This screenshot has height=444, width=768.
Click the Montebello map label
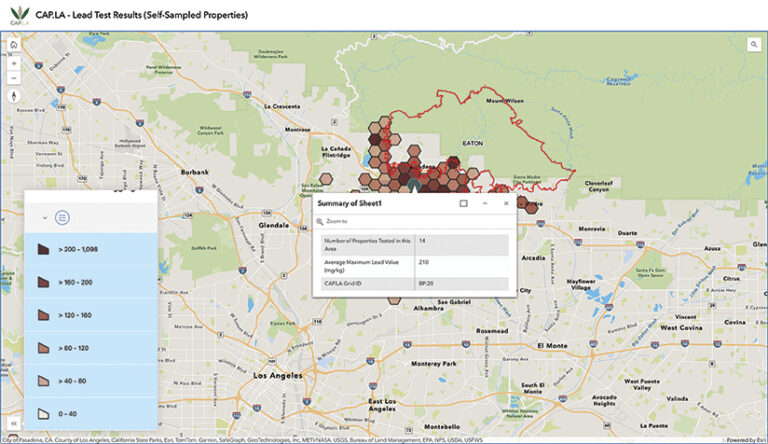(442, 427)
